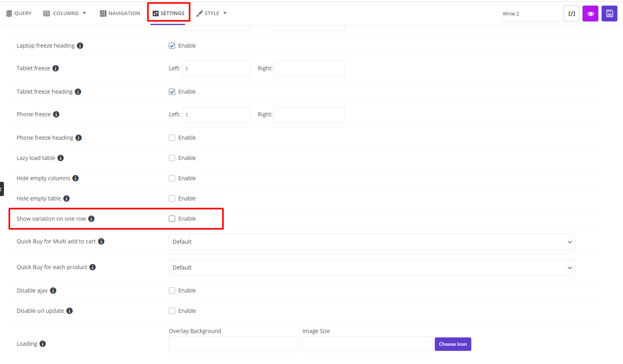Open Quick Buy for Multi add to cart dropdown
Screen dimensions: 623x364
point(372,242)
